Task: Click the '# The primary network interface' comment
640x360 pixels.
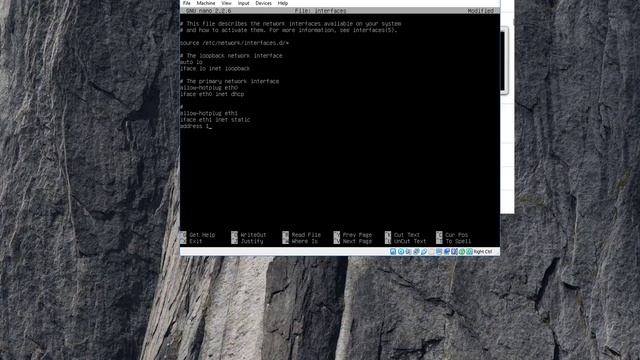Action: point(229,81)
